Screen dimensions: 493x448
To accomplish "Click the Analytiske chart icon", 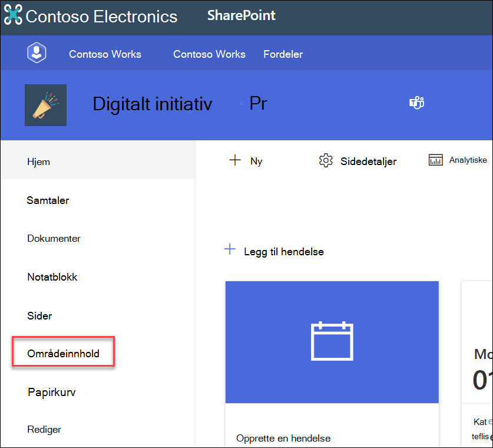I will point(435,160).
